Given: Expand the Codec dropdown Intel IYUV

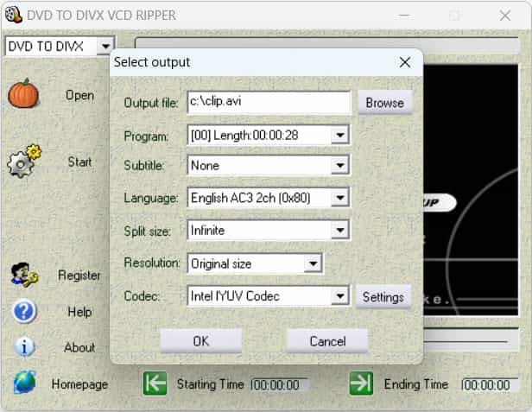Looking at the screenshot, I should pyautogui.click(x=340, y=296).
